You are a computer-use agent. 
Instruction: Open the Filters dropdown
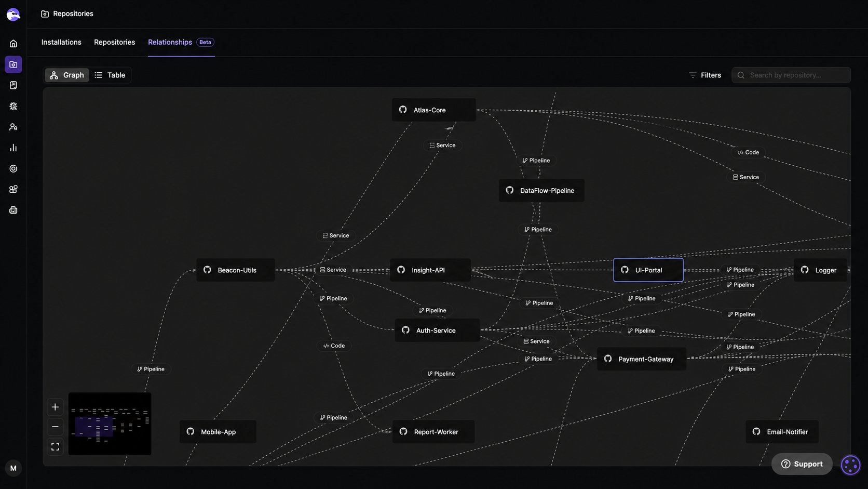(705, 75)
